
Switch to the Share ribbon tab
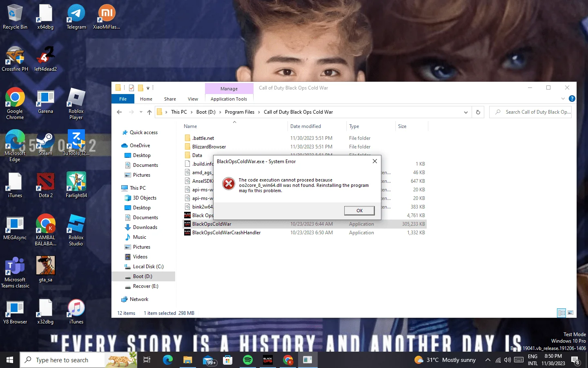tap(170, 99)
